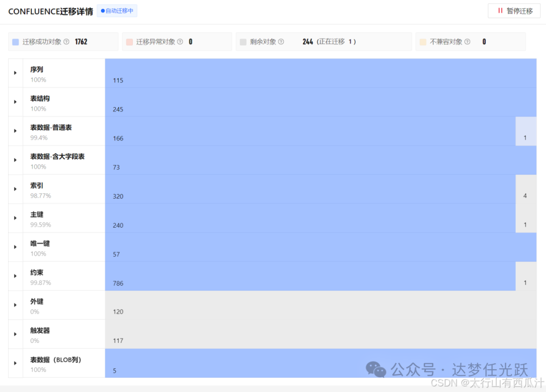Click the 99.4% percentage text
This screenshot has height=392, width=546.
coord(39,138)
